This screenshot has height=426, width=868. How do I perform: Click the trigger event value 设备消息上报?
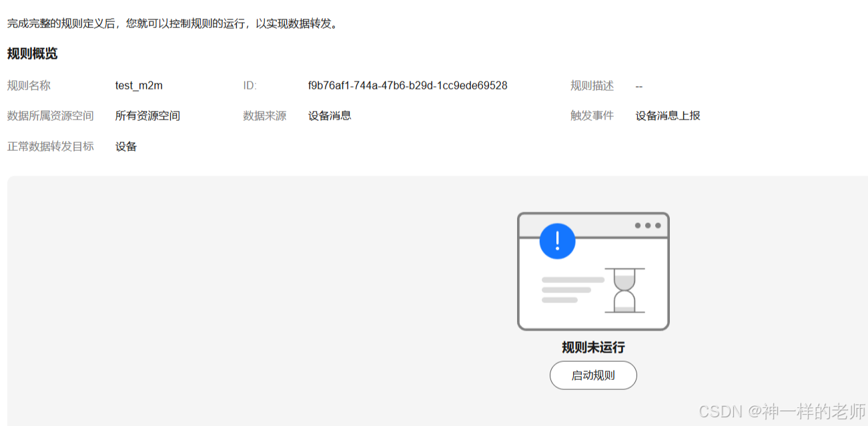tap(668, 116)
